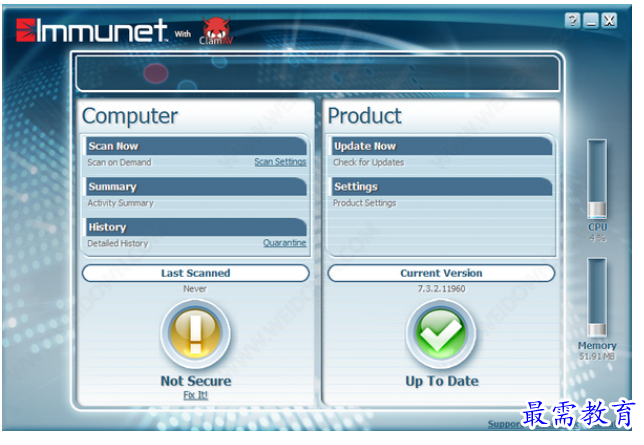Open the Quarantine link
Viewport: 644px width, 445px height.
click(x=285, y=243)
